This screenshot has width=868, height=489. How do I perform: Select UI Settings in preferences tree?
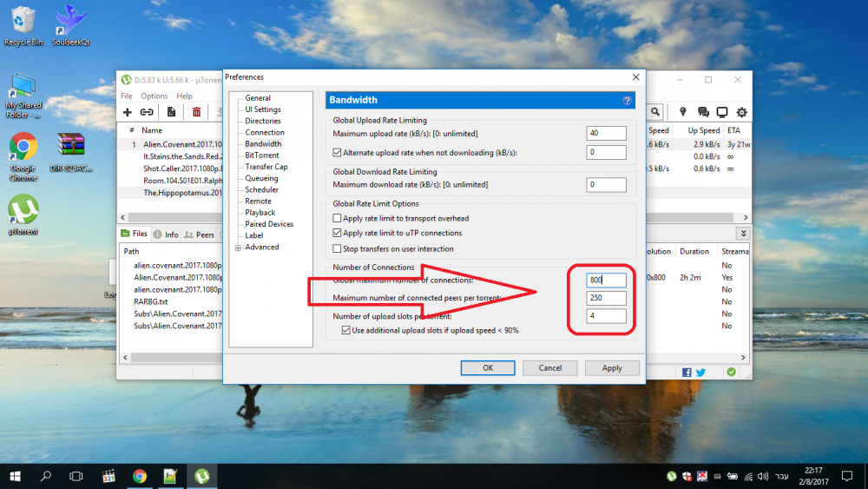263,109
